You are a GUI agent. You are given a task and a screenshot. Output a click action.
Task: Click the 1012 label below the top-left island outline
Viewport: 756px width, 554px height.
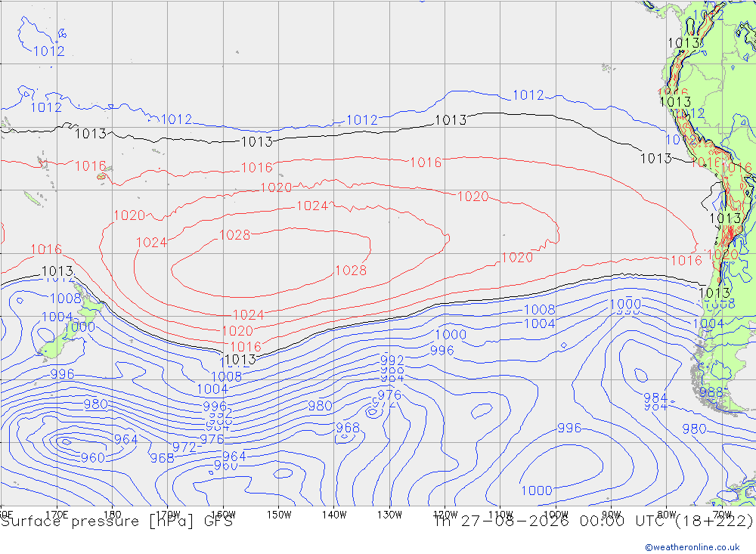tap(48, 51)
